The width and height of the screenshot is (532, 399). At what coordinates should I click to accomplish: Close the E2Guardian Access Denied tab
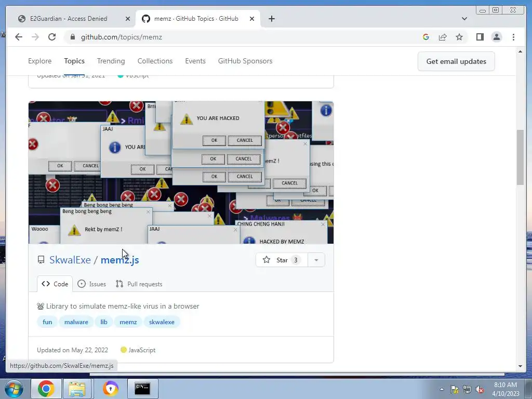tap(128, 19)
